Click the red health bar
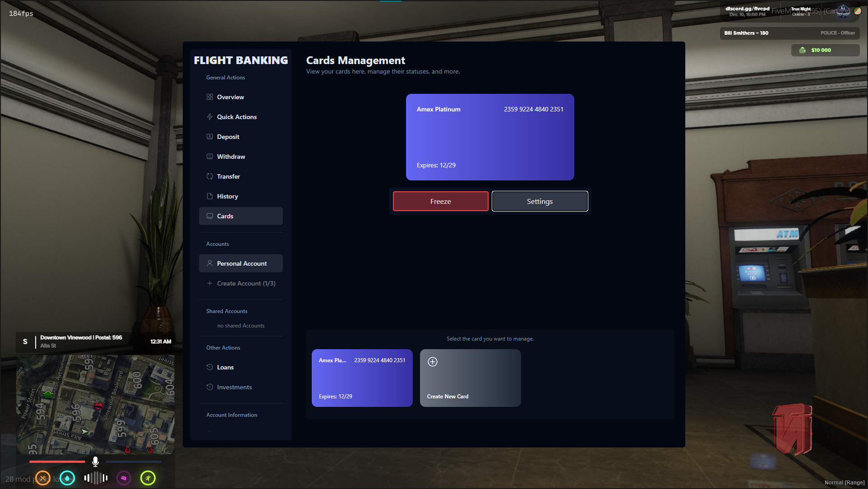868x489 pixels. (57, 461)
